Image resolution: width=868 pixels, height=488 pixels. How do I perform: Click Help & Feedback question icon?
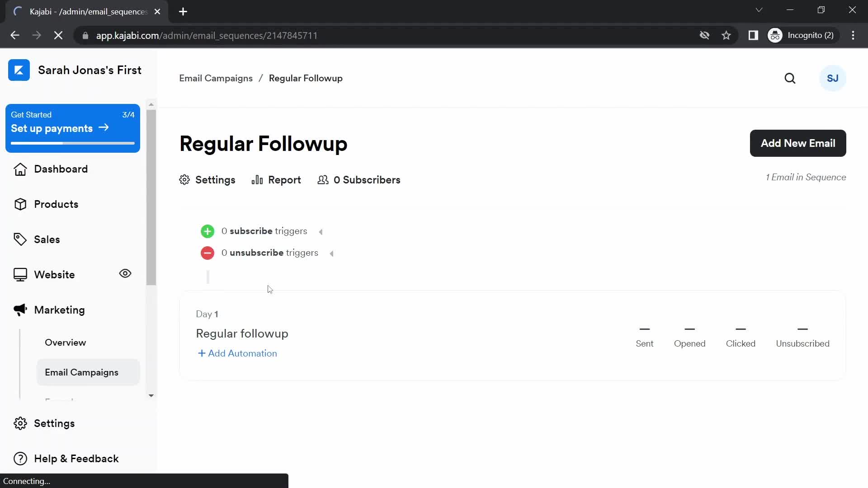coord(20,459)
